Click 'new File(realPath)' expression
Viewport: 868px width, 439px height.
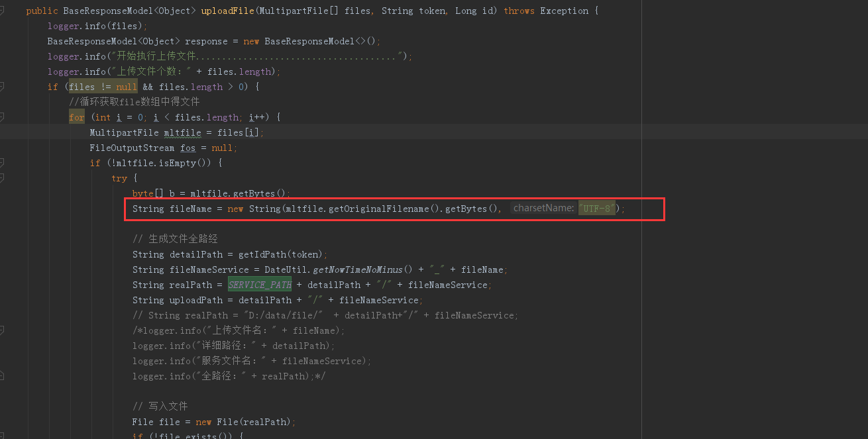[x=243, y=422]
